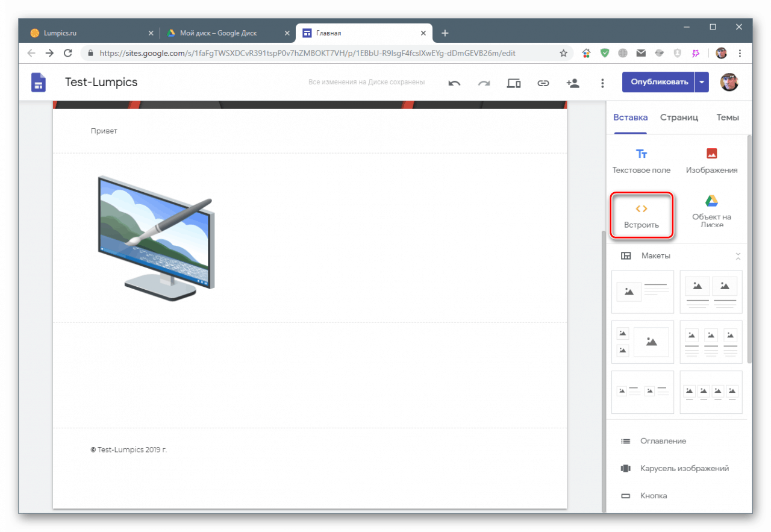Screen dimensions: 771x532
Task: Choose layout with two small and one large image
Action: click(x=643, y=342)
